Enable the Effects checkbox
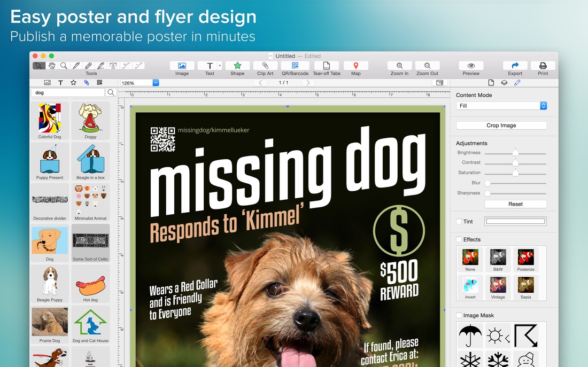588x367 pixels. coord(459,239)
